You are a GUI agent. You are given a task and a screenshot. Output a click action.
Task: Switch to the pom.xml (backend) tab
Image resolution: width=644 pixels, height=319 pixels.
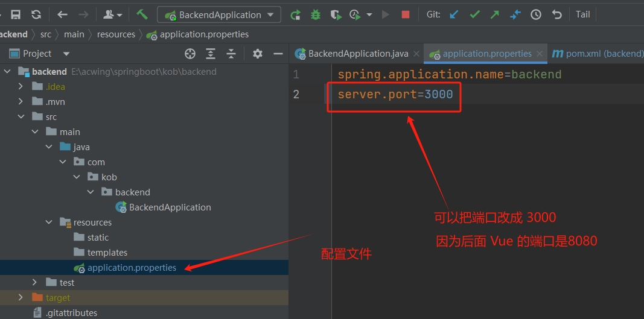tap(598, 54)
